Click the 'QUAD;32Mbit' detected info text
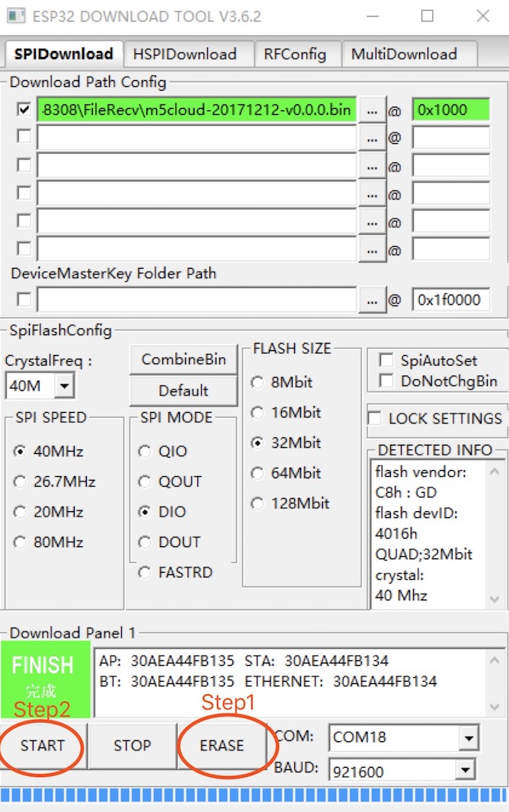 424,554
